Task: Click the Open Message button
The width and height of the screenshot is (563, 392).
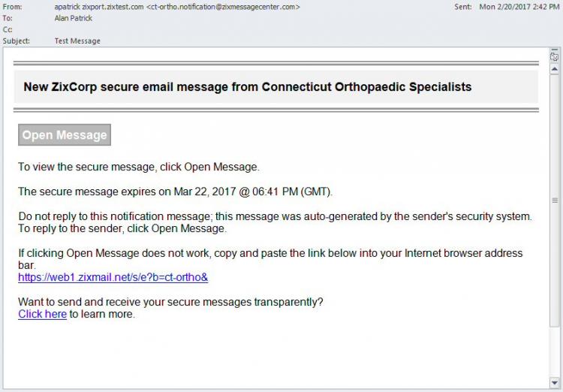Action: (65, 134)
